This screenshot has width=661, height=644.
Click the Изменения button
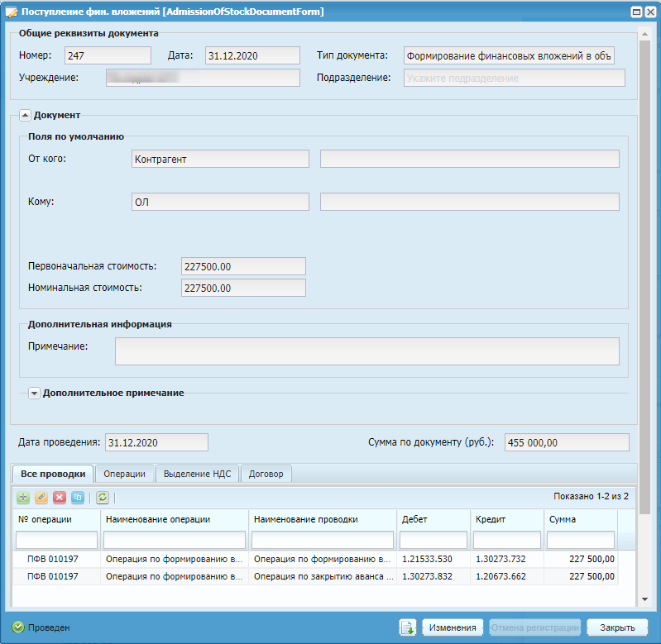click(453, 627)
